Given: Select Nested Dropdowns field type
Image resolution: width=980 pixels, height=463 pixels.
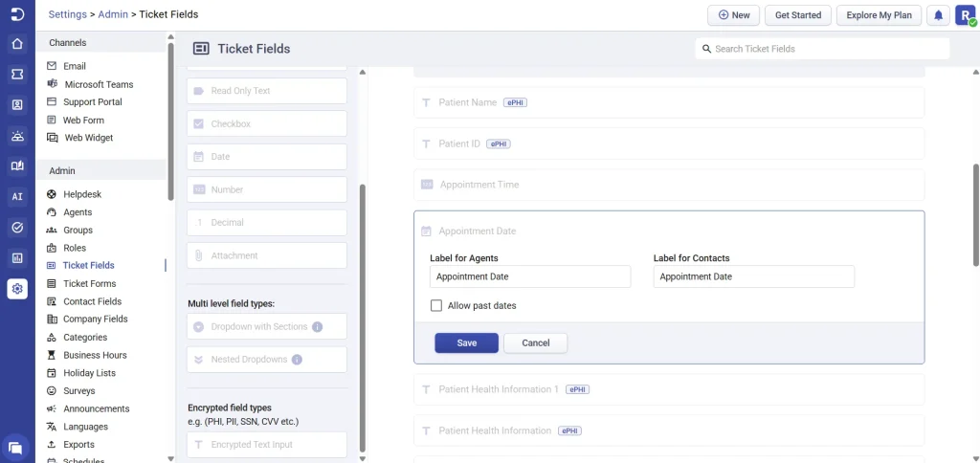Looking at the screenshot, I should 267,360.
